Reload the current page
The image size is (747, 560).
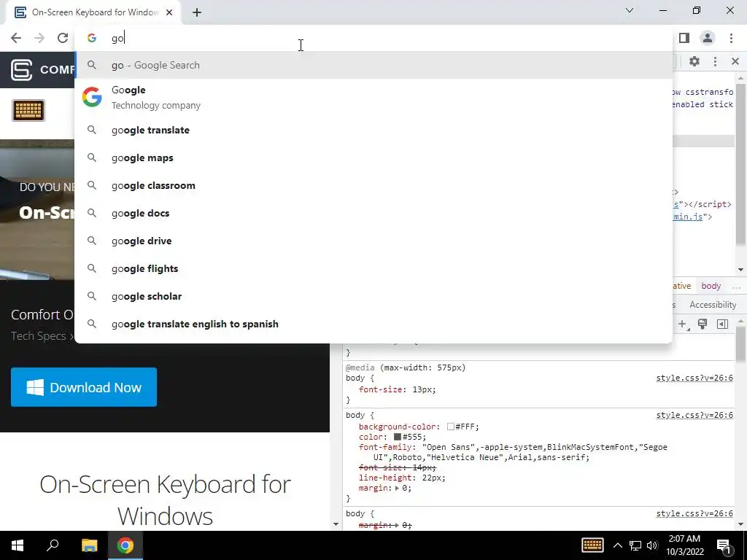[63, 38]
